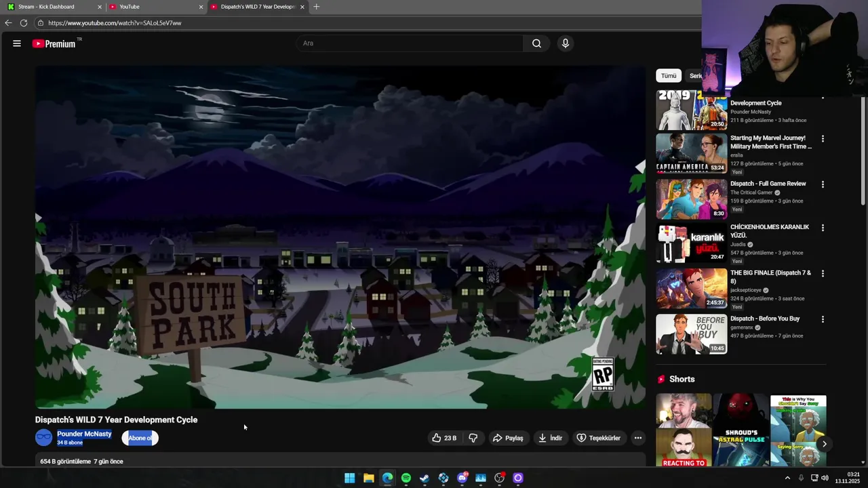Click the Ara search input field

click(410, 43)
